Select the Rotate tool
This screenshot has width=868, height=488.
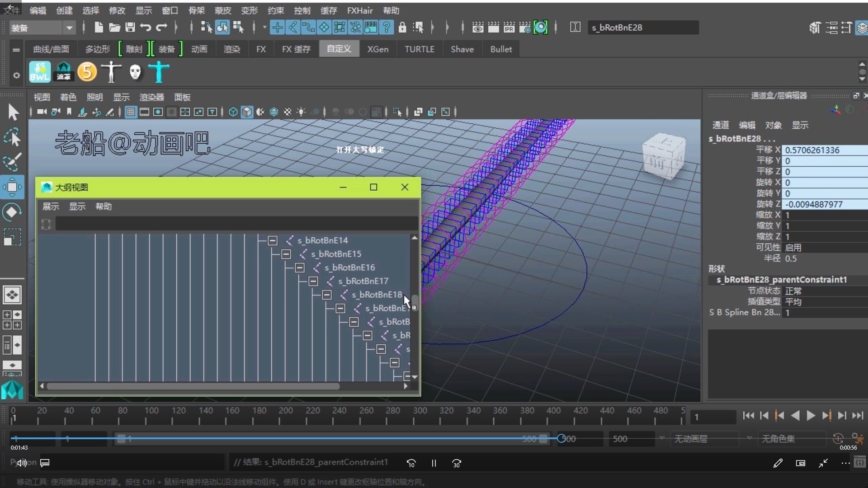point(12,212)
